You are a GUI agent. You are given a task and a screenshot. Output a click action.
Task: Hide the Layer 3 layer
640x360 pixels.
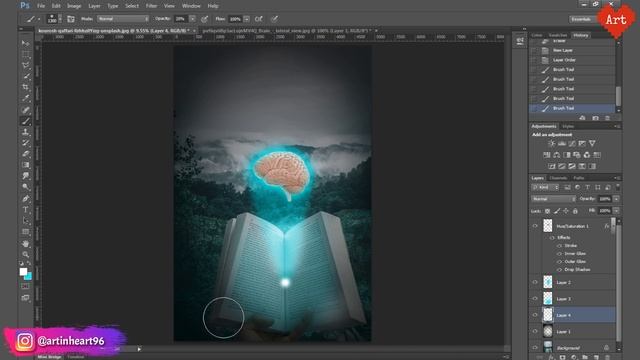click(535, 298)
